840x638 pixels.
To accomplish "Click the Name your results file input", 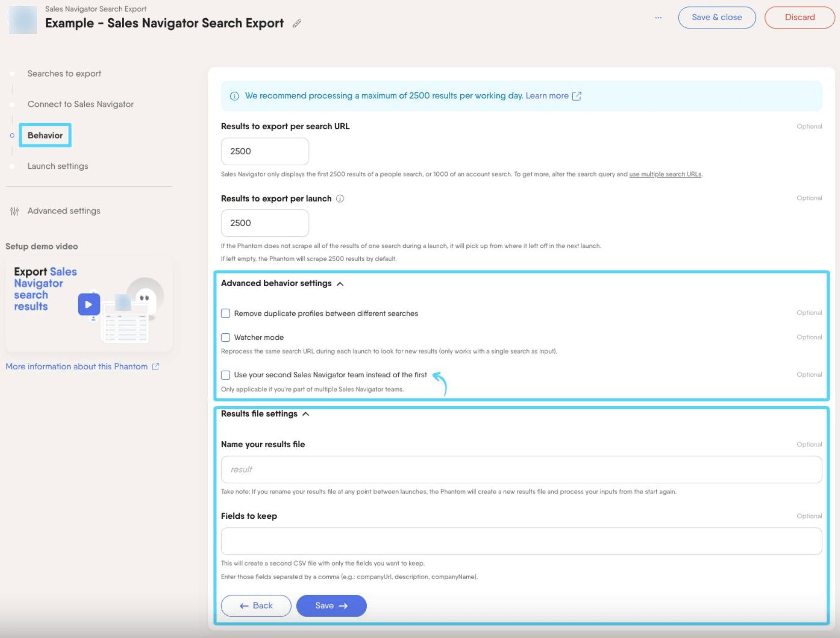I will pos(521,470).
